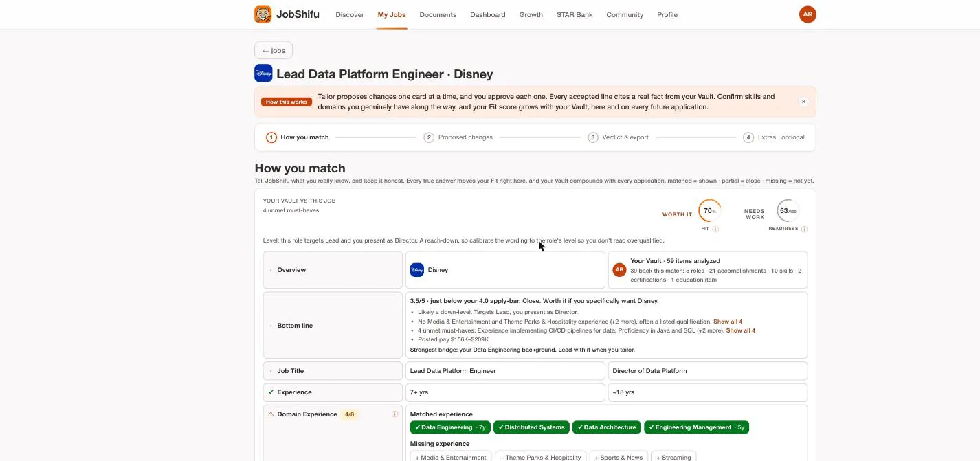The width and height of the screenshot is (980, 461).
Task: Click the AR avatar in Your Vault cell
Action: point(619,270)
